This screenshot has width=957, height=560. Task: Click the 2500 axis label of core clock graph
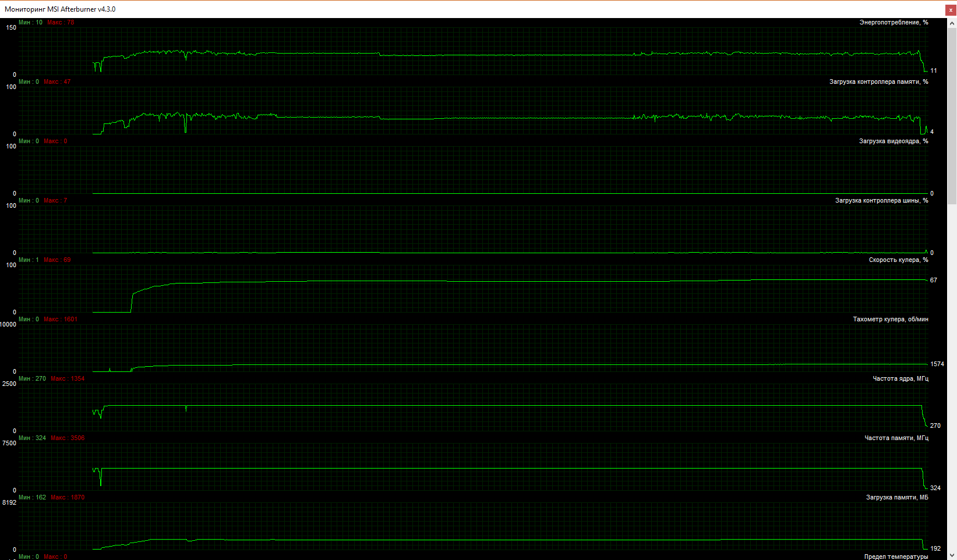(x=9, y=384)
